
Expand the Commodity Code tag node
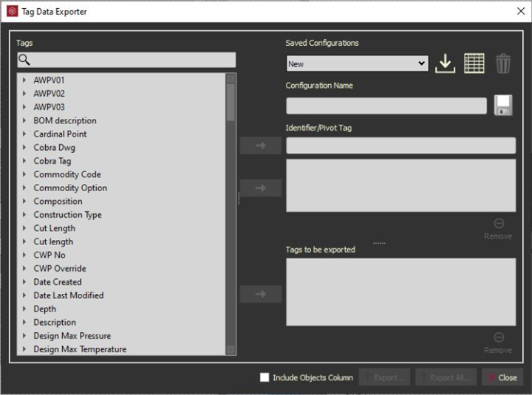(24, 174)
